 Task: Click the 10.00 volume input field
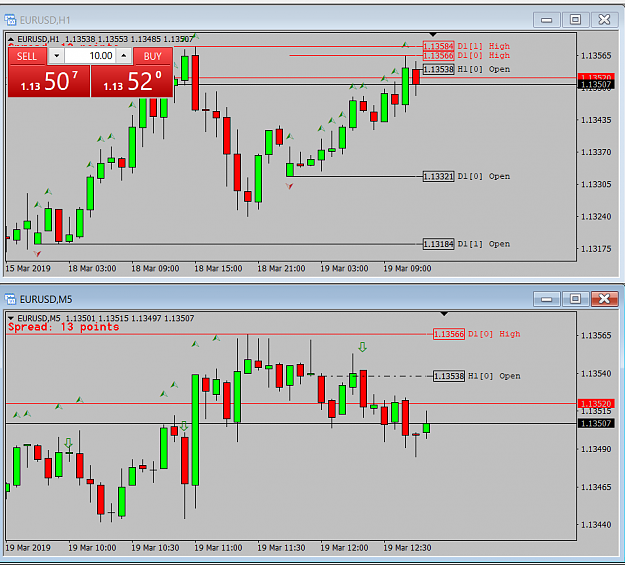click(x=90, y=56)
